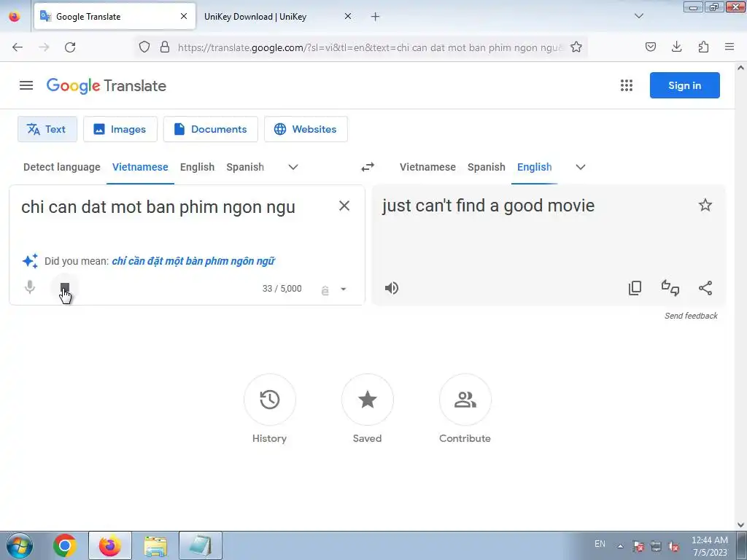Switch to the Websites translation tab
This screenshot has width=747, height=560.
306,129
